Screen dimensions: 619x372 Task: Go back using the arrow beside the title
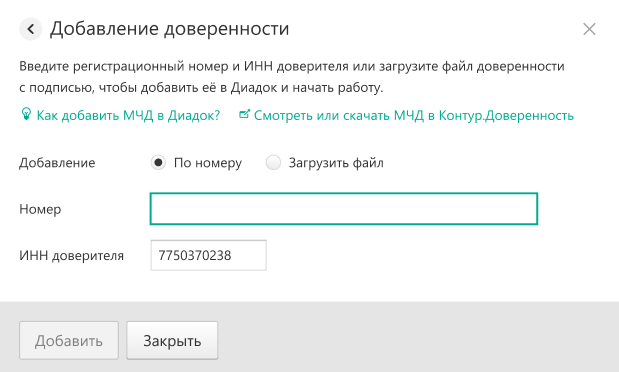[30, 29]
